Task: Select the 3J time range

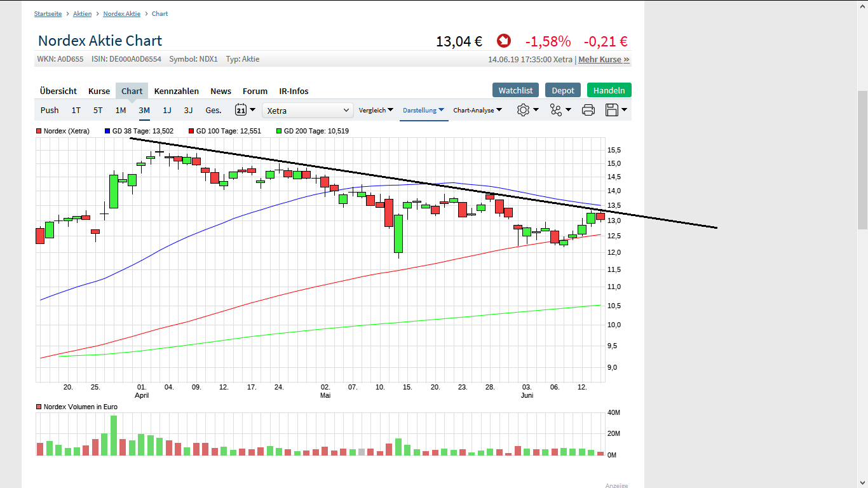Action: (x=189, y=110)
